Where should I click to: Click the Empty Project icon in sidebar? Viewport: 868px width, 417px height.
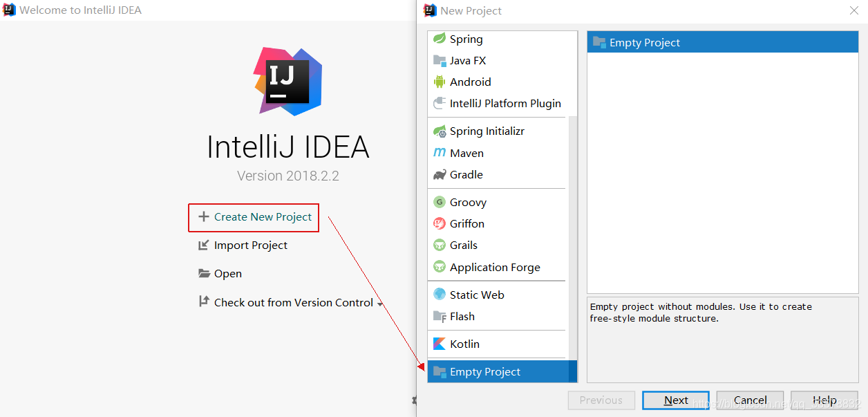(x=440, y=371)
